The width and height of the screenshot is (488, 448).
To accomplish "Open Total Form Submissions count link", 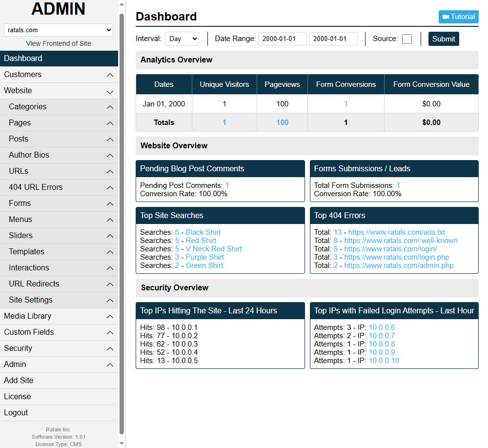I will pos(398,185).
